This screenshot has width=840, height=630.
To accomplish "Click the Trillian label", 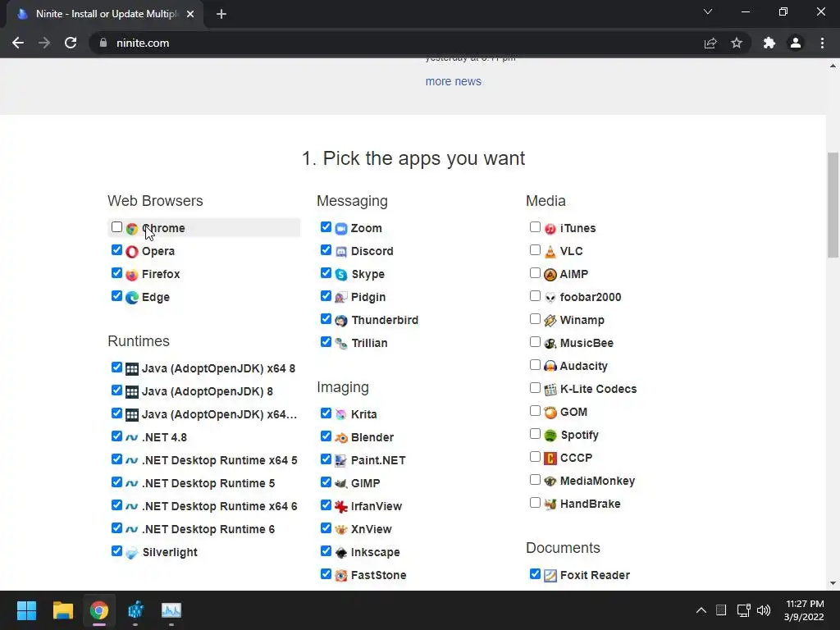I will 369,344.
